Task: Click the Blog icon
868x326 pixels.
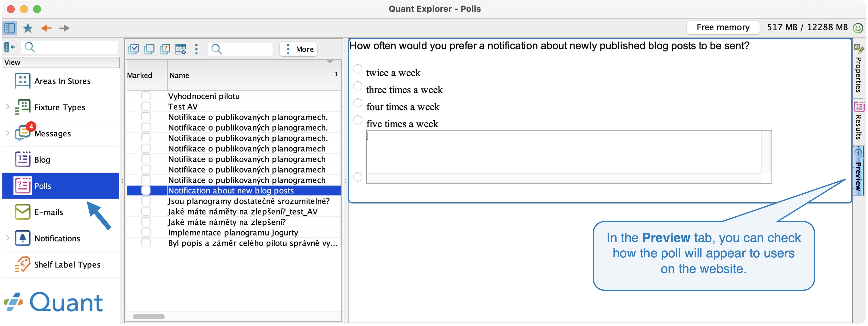Action: 22,159
